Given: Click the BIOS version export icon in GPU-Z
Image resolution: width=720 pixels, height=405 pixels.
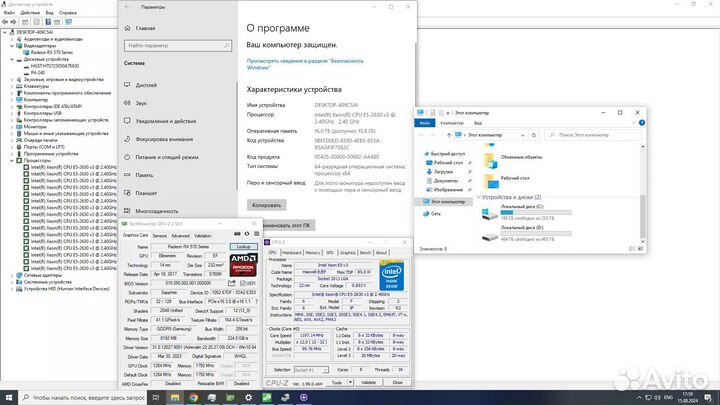Looking at the screenshot, I should [x=232, y=283].
